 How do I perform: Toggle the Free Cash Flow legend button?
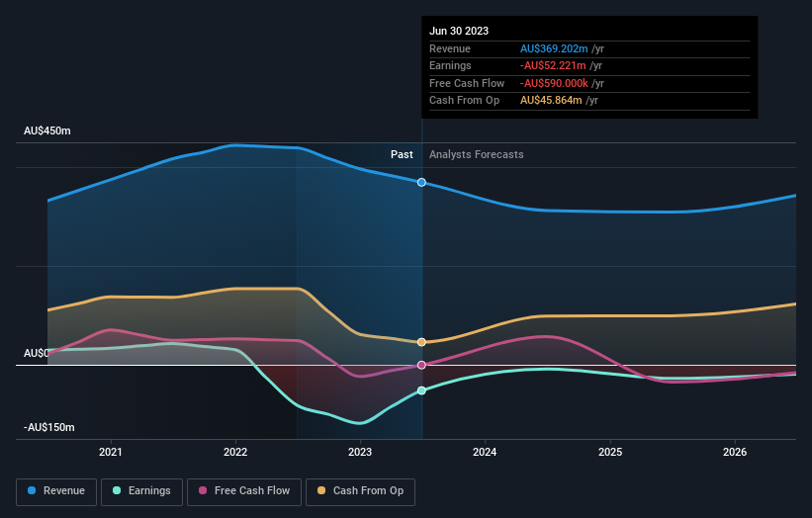(244, 491)
